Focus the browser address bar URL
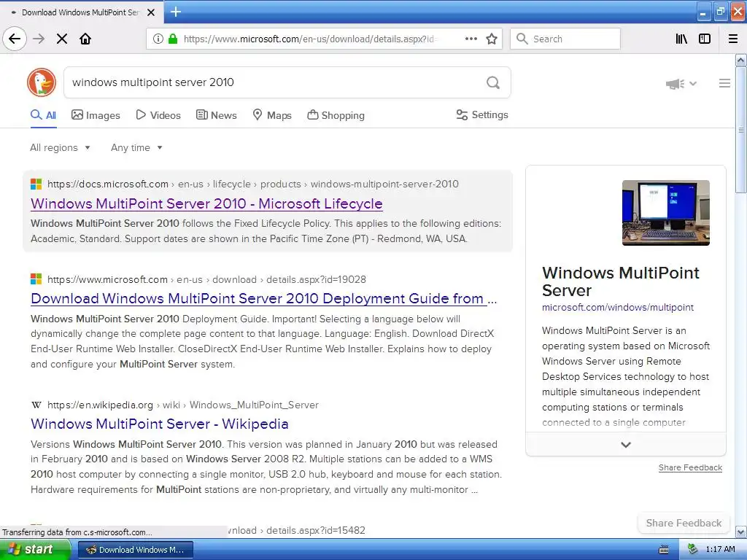 [x=309, y=39]
